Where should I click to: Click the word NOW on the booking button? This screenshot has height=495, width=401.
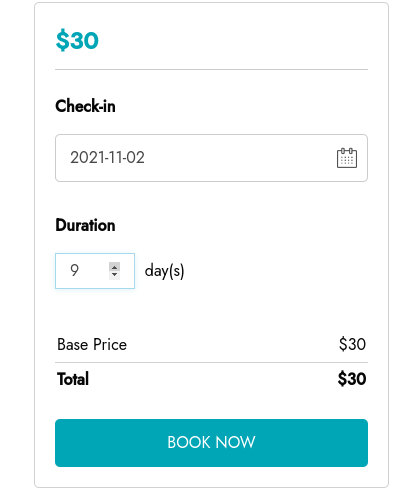point(235,442)
